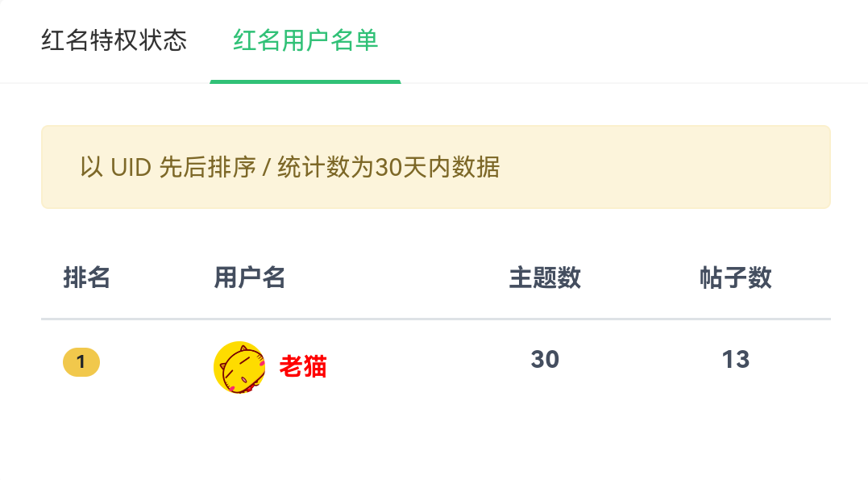Switch to the 红名特权状态 tab
Image resolution: width=868 pixels, height=480 pixels.
114,40
